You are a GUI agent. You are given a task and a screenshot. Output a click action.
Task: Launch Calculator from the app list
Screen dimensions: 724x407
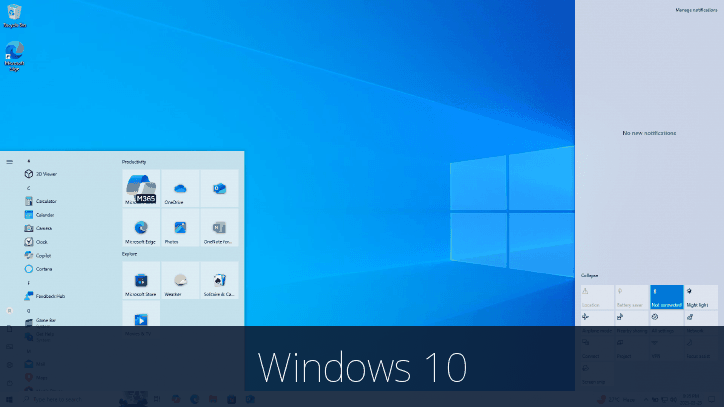(41, 201)
